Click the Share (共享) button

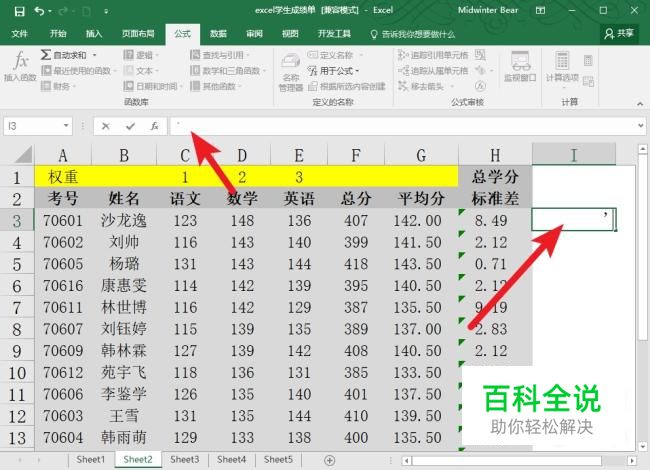coord(618,34)
